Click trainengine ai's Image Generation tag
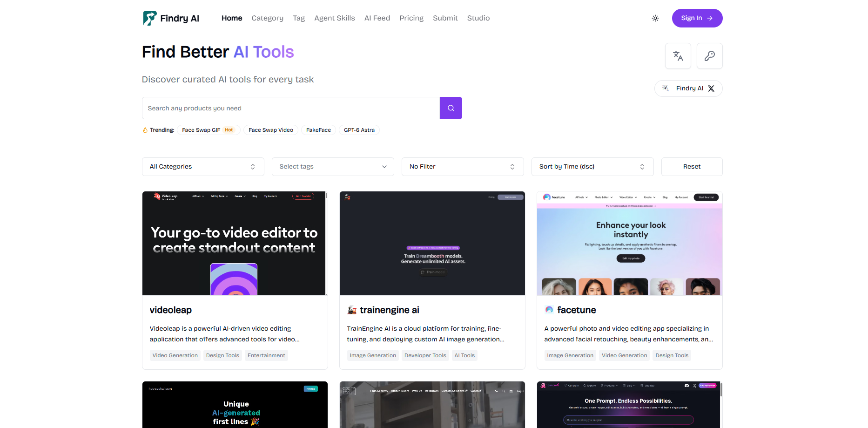Screen dimensions: 868x428 pos(373,355)
